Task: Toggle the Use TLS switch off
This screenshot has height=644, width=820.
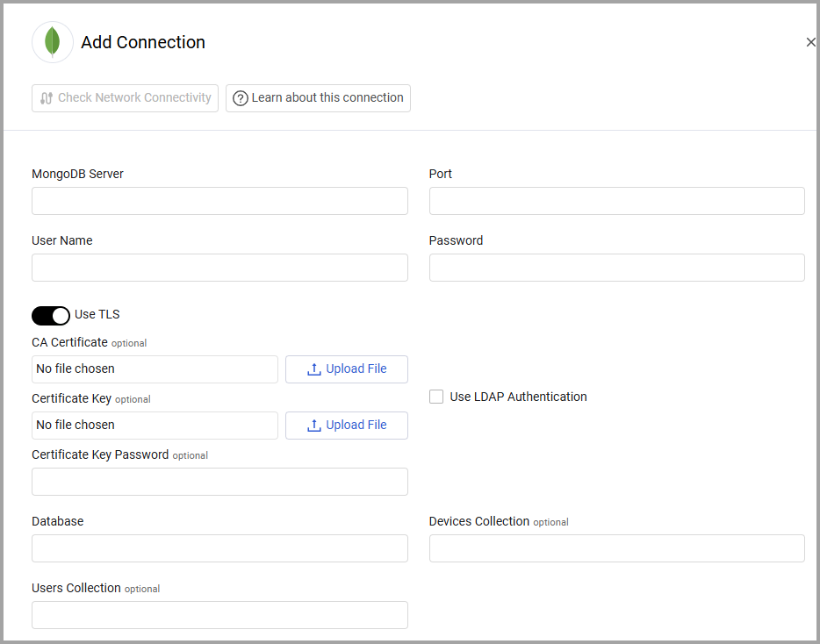Action: 51,316
